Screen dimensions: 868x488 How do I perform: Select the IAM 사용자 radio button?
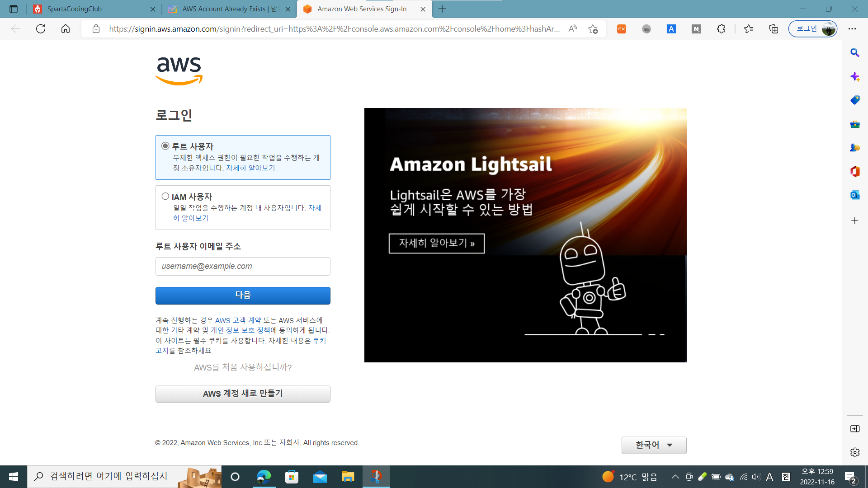tap(165, 197)
